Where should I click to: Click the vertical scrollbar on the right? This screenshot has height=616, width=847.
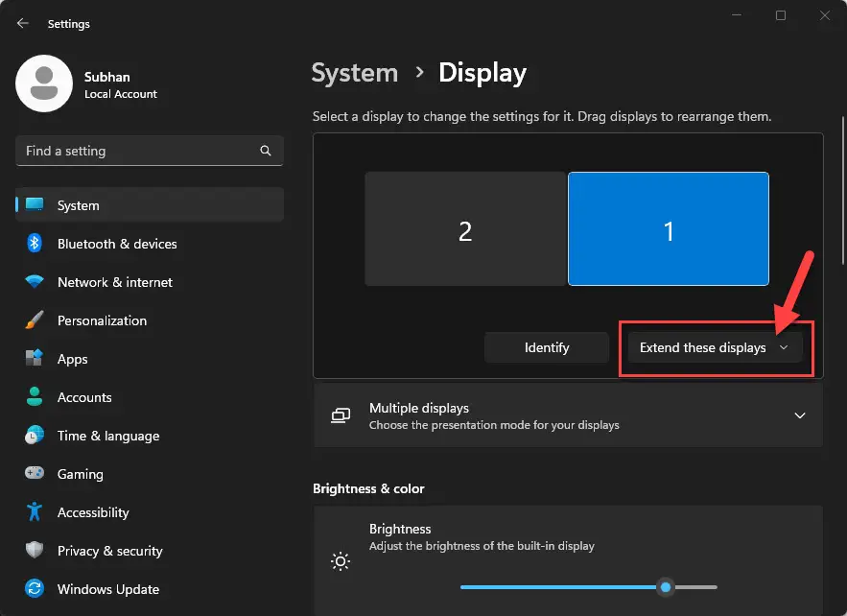coord(842,191)
